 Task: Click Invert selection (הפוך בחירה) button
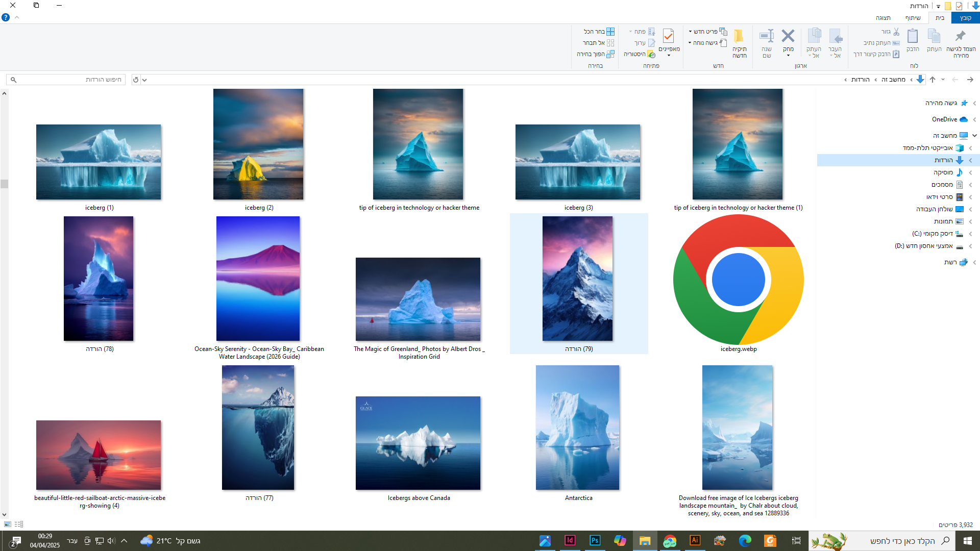click(x=595, y=54)
